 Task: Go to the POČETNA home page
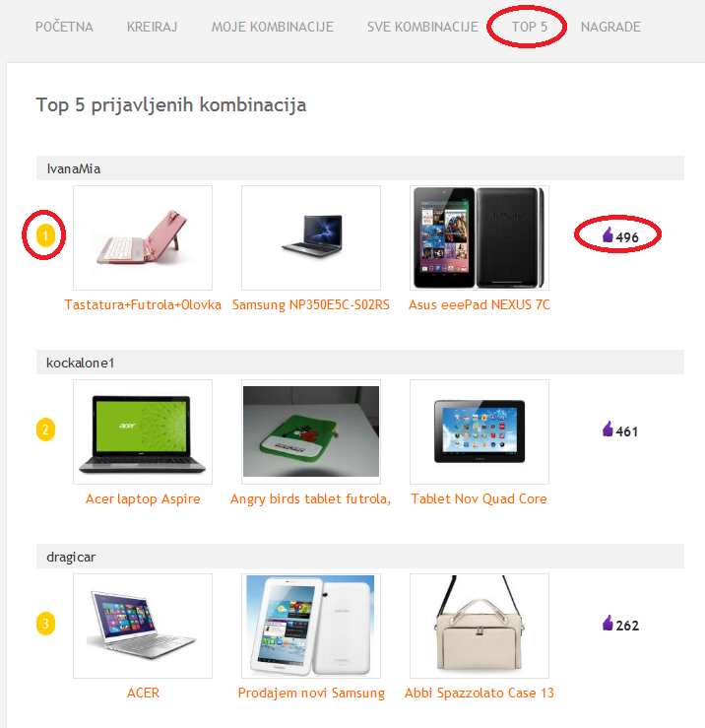(x=64, y=27)
